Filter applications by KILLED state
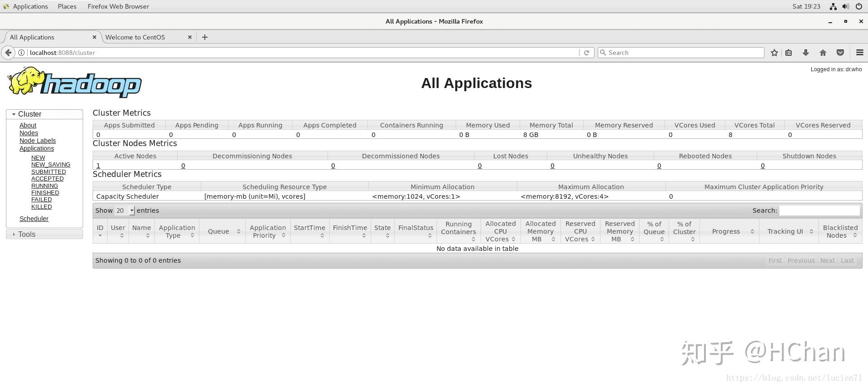The image size is (868, 387). (x=42, y=207)
